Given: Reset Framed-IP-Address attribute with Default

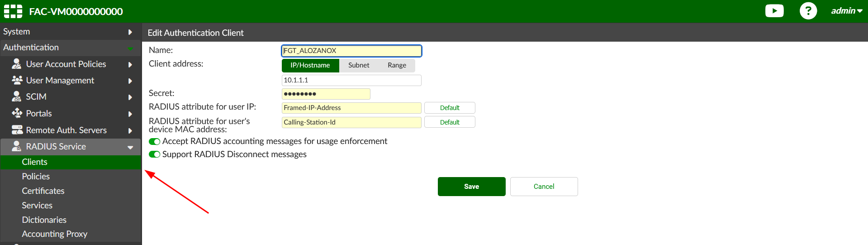Looking at the screenshot, I should tap(449, 108).
